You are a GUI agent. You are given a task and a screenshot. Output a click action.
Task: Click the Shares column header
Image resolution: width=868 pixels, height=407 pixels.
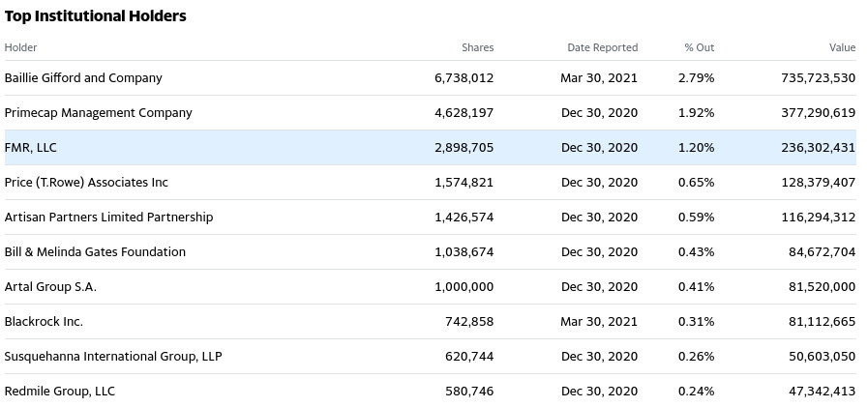tap(477, 47)
